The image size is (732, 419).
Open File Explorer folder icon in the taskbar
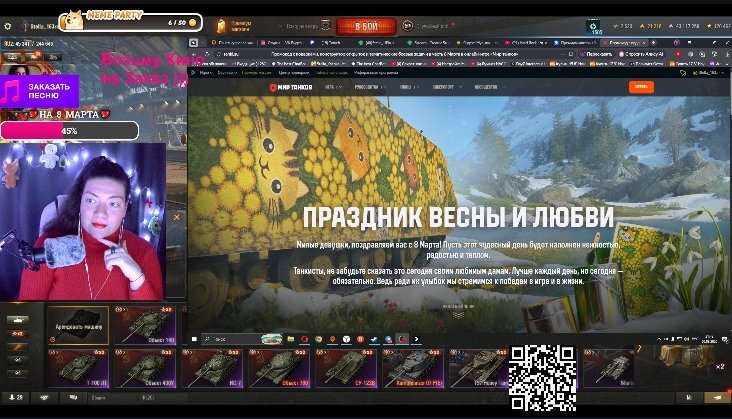coord(291,339)
